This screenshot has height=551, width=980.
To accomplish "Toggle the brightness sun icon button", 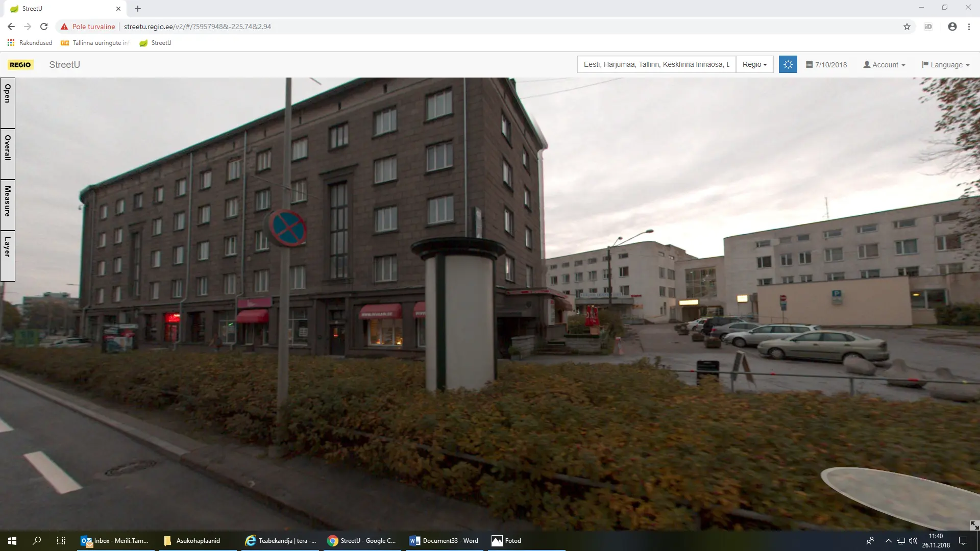I will click(788, 64).
